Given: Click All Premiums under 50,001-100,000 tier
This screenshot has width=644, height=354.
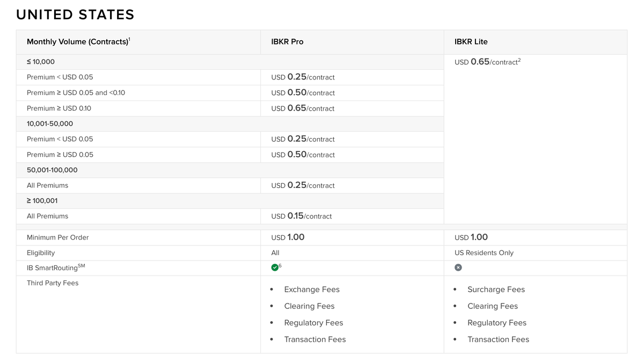Looking at the screenshot, I should 47,185.
